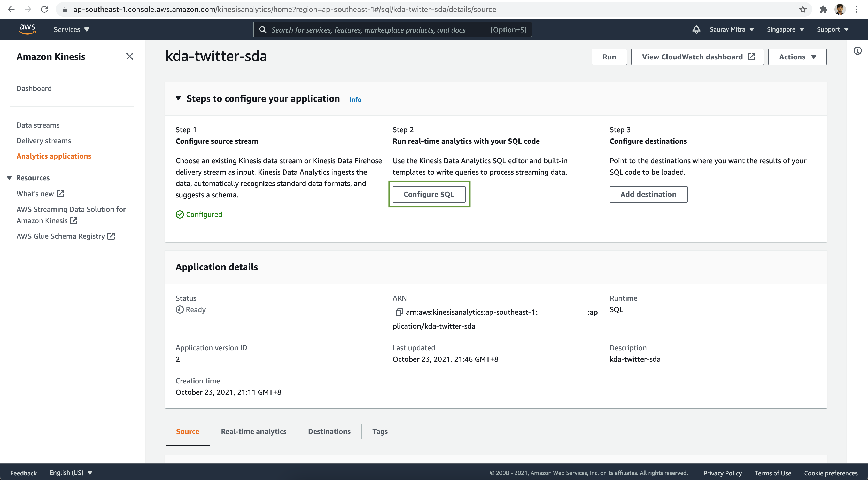Click the Last updated value October 23, 2021, 21:46

pos(445,359)
